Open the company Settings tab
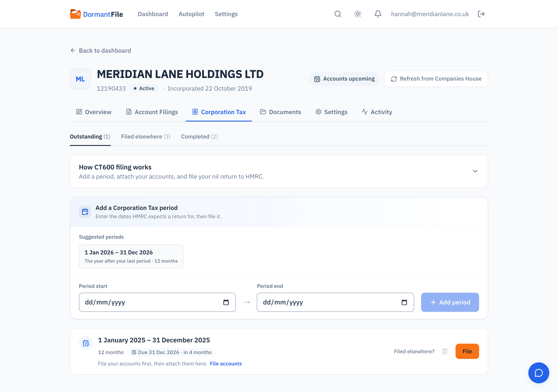This screenshot has width=558, height=392. click(331, 112)
